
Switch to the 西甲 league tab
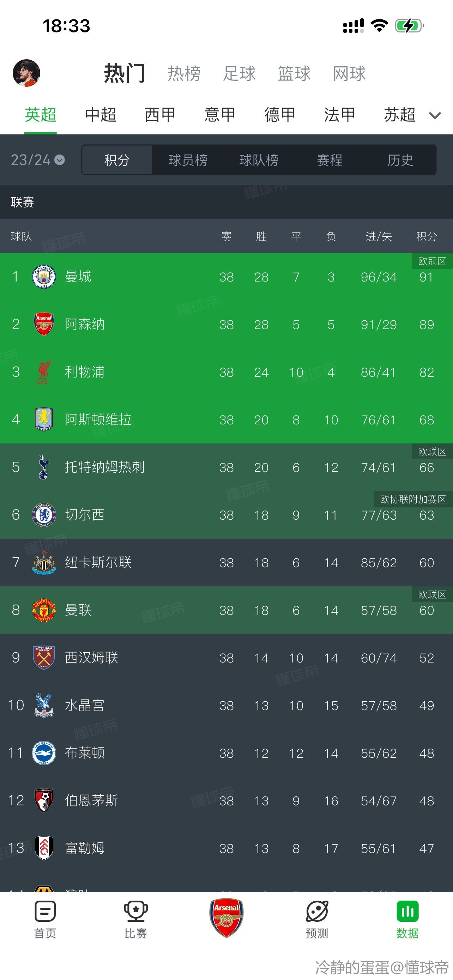(160, 115)
